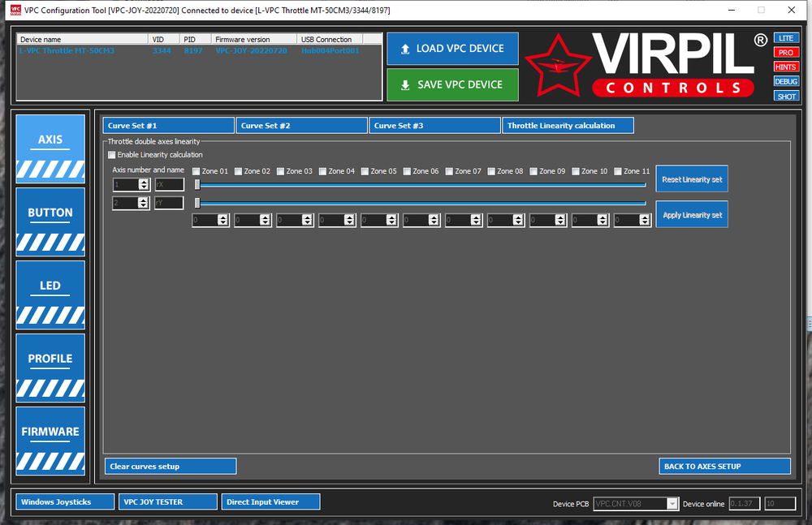Click the SHOT button
The image size is (812, 525).
(x=786, y=97)
